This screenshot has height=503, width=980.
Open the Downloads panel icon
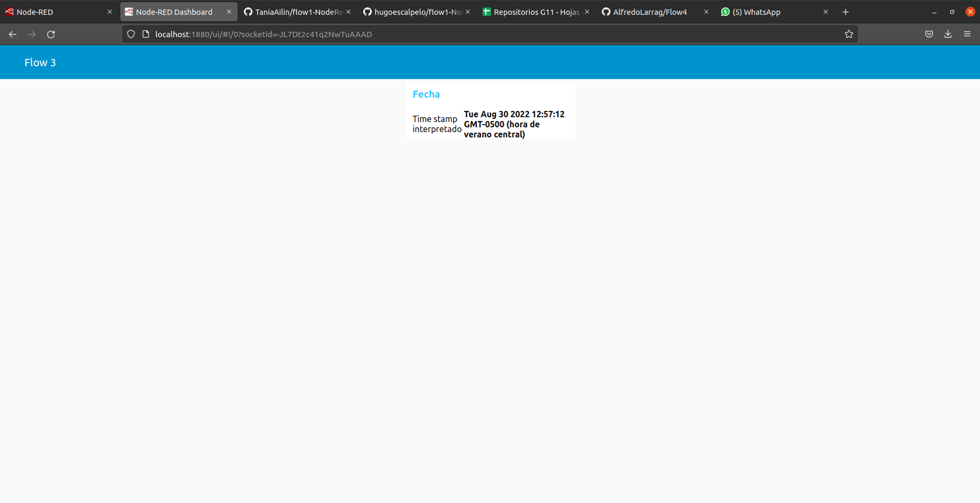pos(948,34)
